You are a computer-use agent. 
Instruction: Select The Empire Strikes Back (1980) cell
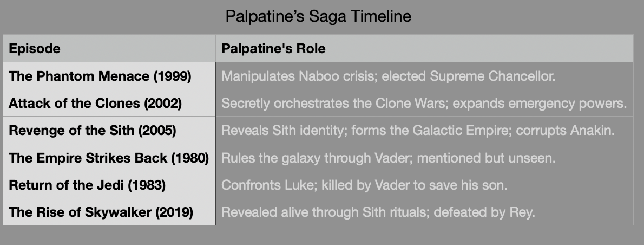109,158
